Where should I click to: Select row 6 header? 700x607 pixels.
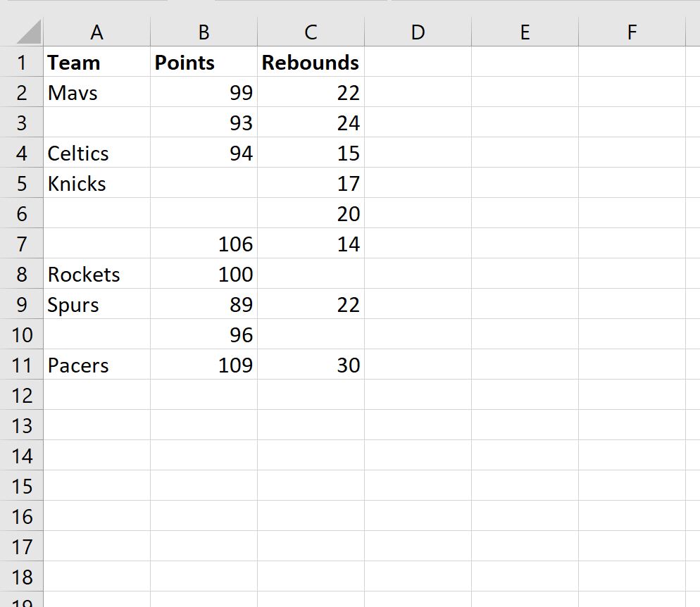point(22,214)
